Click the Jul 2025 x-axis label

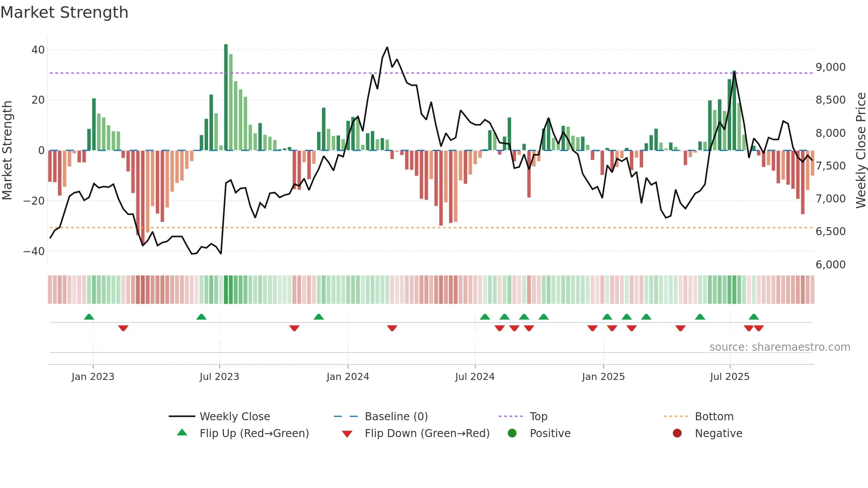pyautogui.click(x=730, y=377)
